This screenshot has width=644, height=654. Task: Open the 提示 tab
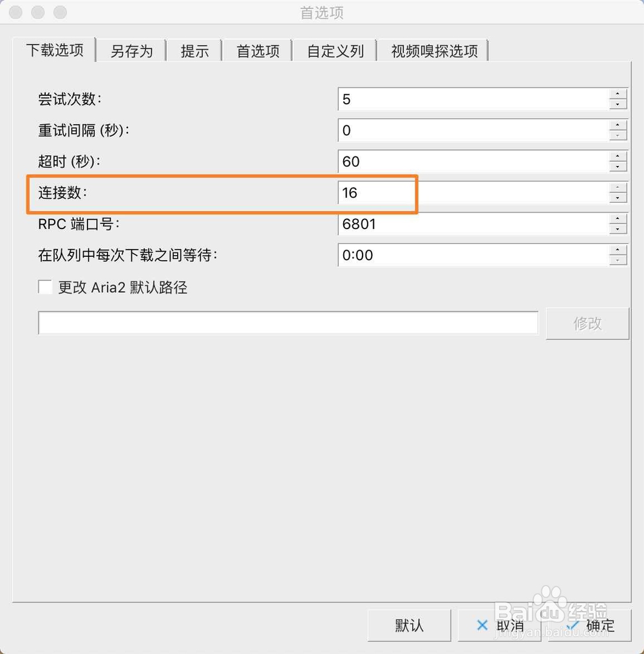click(194, 51)
